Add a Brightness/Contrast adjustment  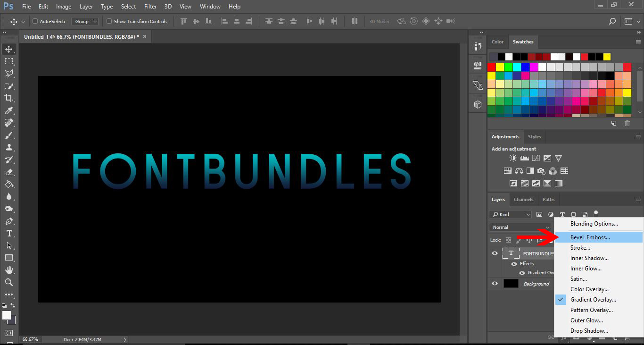[512, 158]
